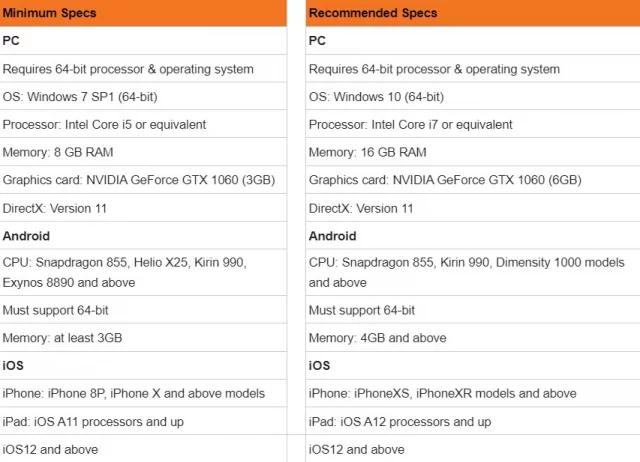Viewport: 640px width, 462px height.
Task: Select the Intel Core i7 processor row
Action: pyautogui.click(x=473, y=124)
